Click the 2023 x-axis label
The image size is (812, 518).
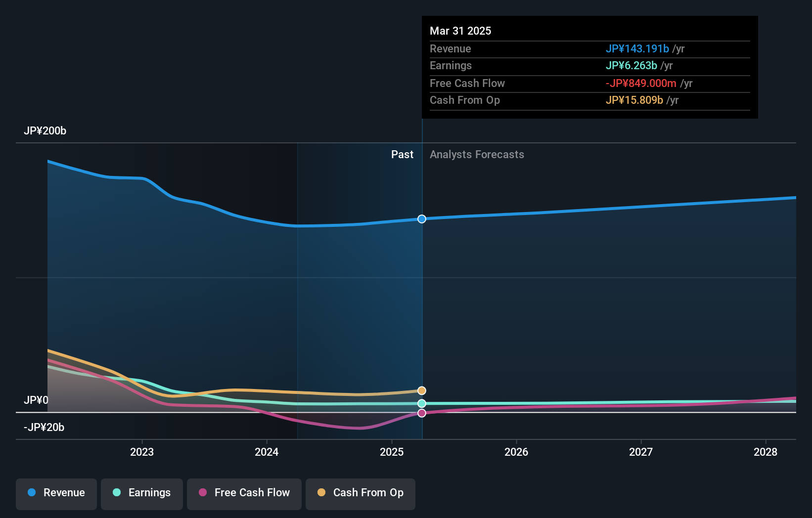point(142,452)
